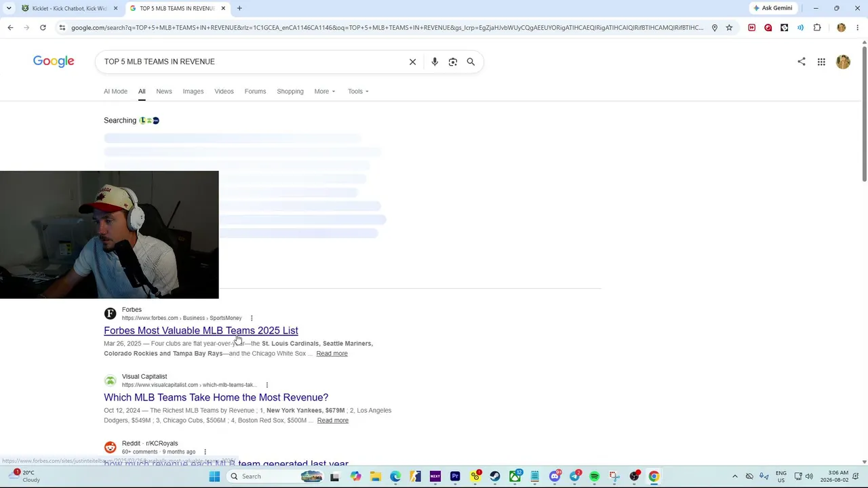Open Premiere Pro from the taskbar
868x488 pixels.
tap(455, 476)
